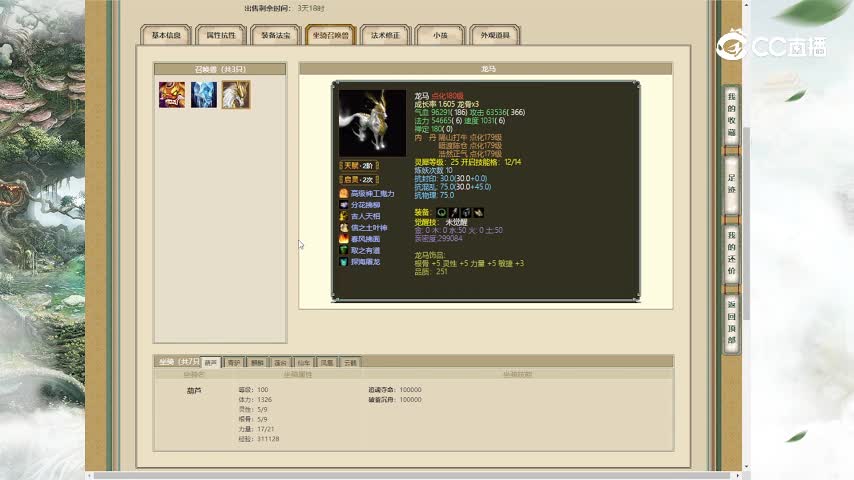Select the third mount tab
The image size is (854, 480).
(x=257, y=362)
